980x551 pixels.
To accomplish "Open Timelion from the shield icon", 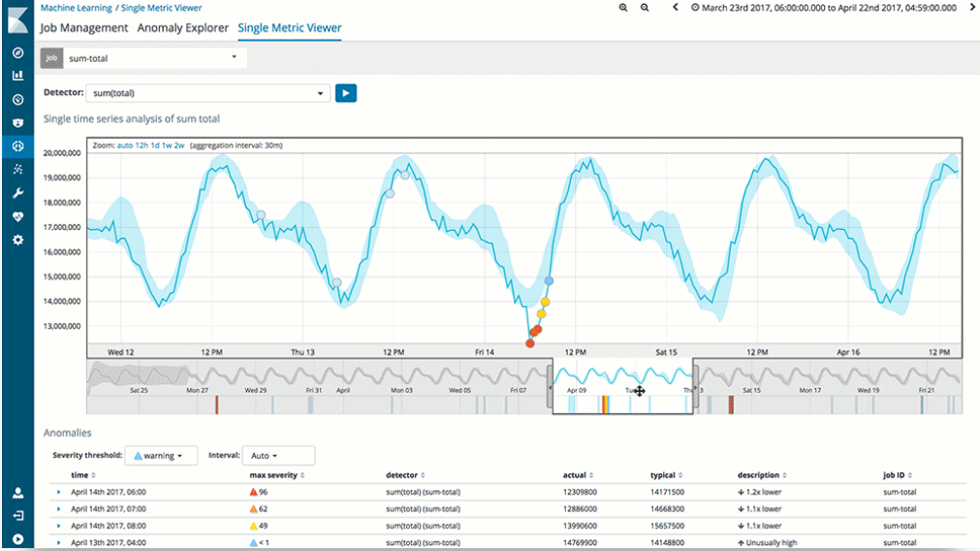I will pyautogui.click(x=17, y=122).
